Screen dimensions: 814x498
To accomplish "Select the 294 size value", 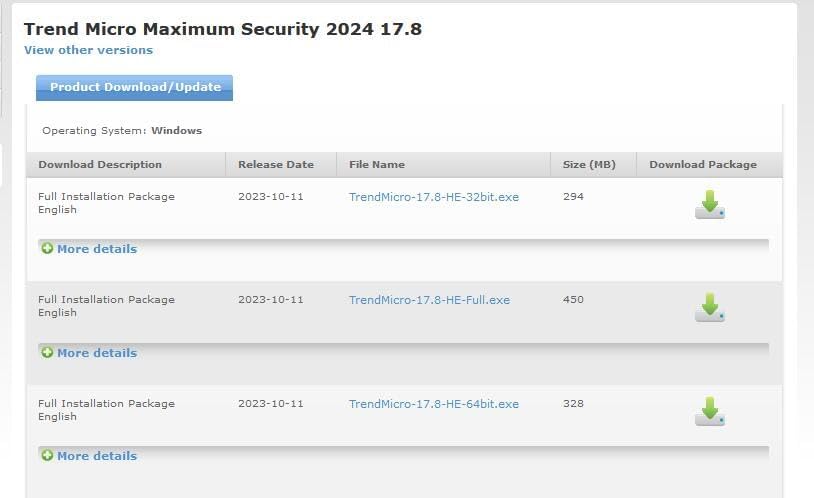I will [573, 196].
